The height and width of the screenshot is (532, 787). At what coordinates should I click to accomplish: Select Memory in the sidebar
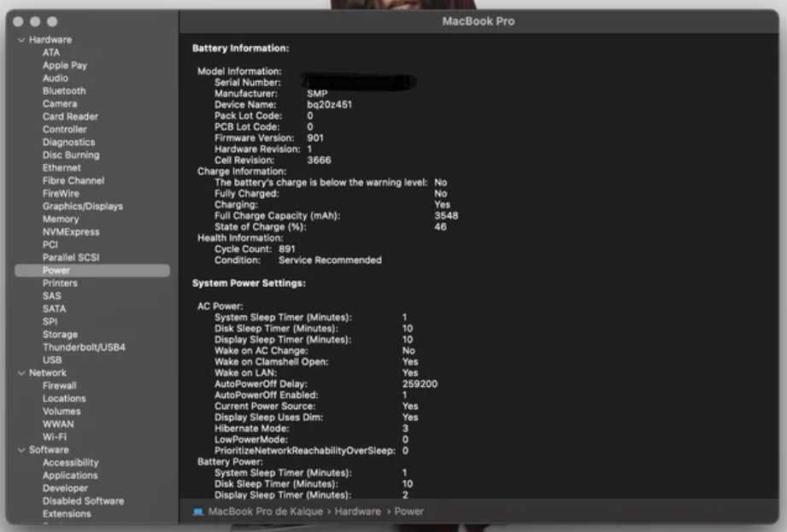[x=61, y=219]
